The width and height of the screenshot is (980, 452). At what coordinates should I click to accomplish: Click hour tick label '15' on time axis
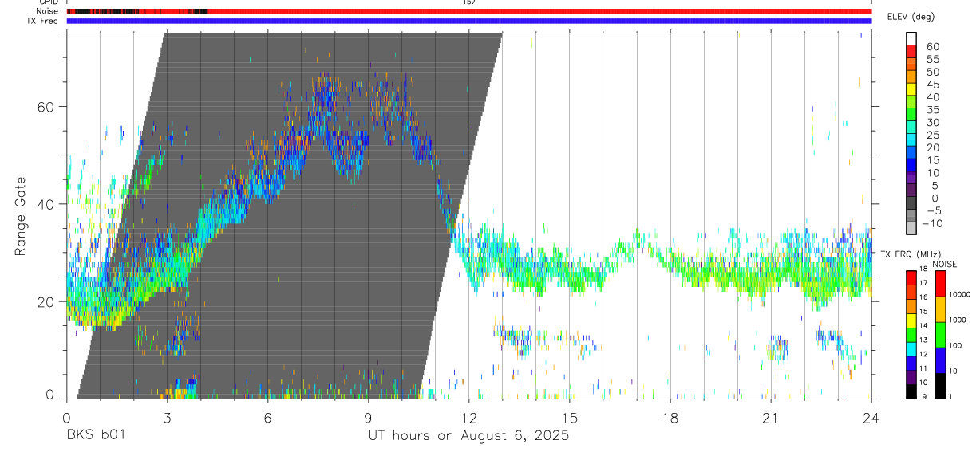[x=569, y=418]
